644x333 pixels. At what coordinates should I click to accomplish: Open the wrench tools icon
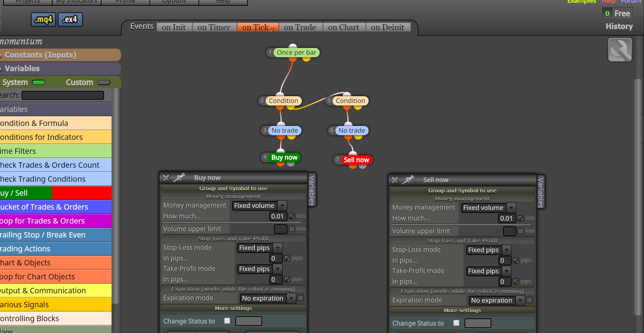click(620, 50)
